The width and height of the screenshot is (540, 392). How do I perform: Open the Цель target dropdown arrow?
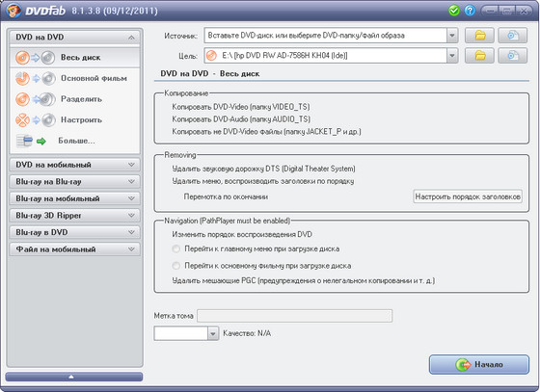(x=452, y=56)
